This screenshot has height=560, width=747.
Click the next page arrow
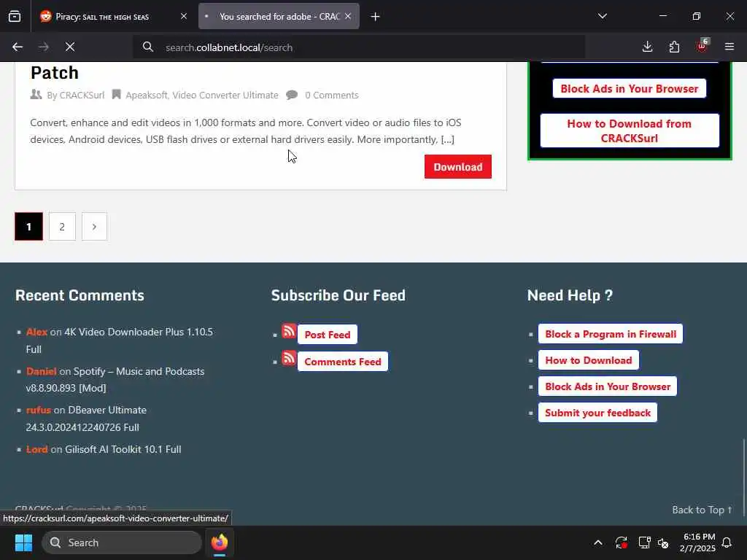(x=94, y=227)
